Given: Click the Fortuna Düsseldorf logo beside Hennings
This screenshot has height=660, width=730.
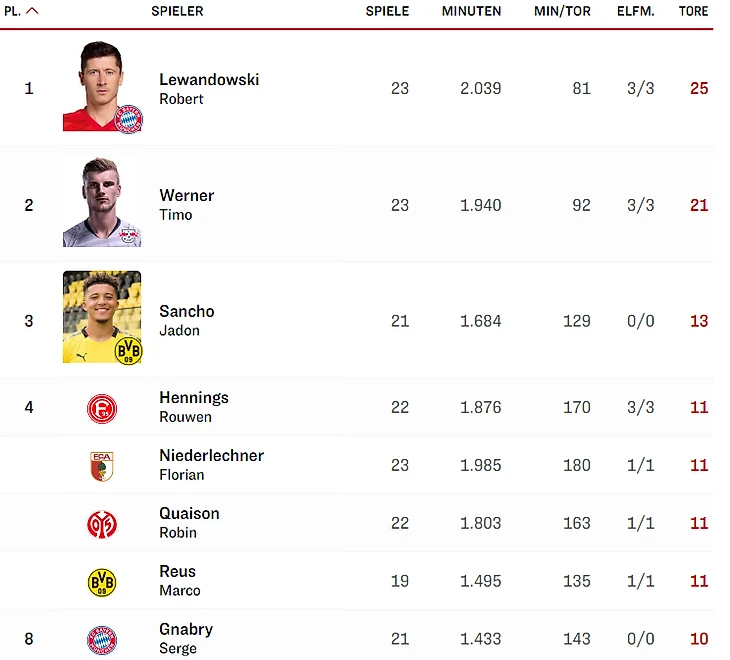Looking at the screenshot, I should (102, 409).
